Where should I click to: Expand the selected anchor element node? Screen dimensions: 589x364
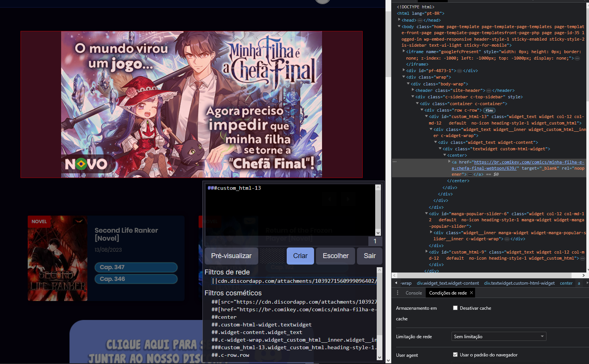coord(449,162)
